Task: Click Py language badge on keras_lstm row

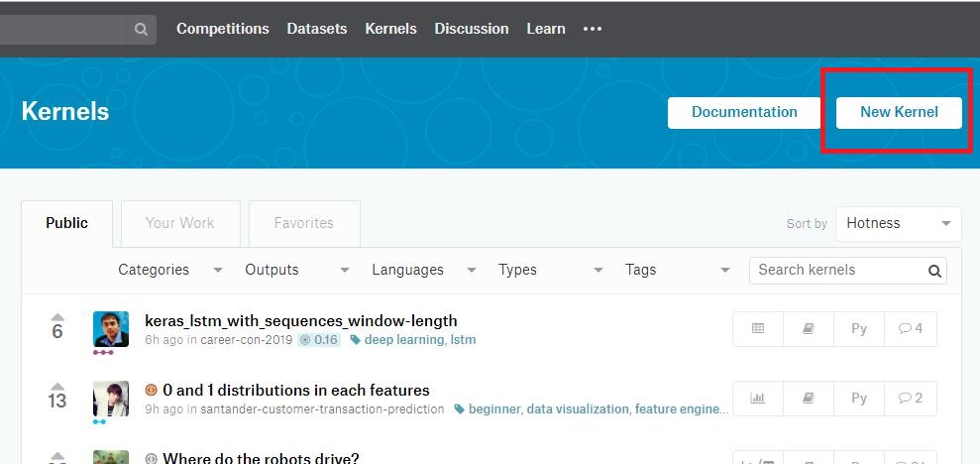Action: [x=859, y=329]
